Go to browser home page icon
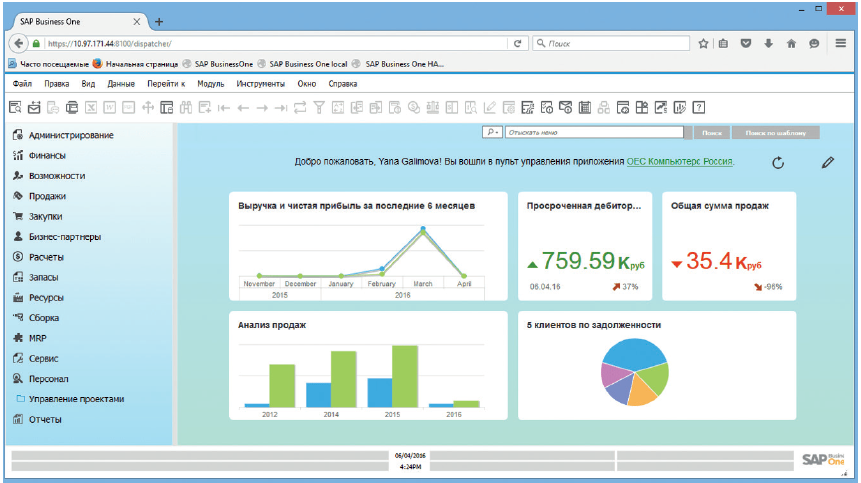861x483 pixels. [791, 43]
